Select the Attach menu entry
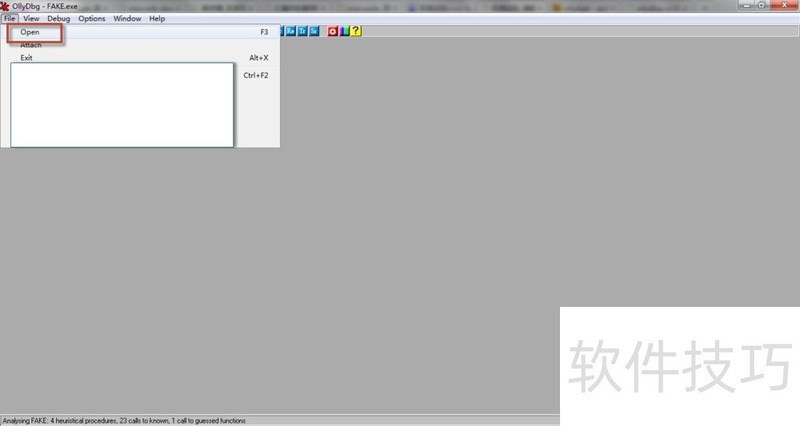 [x=141, y=45]
